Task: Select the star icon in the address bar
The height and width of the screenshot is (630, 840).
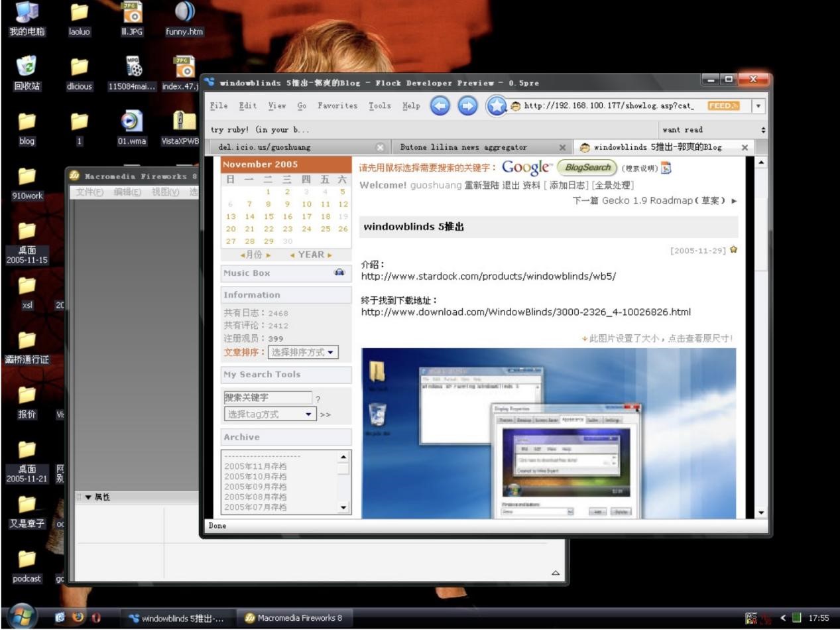Action: [496, 105]
